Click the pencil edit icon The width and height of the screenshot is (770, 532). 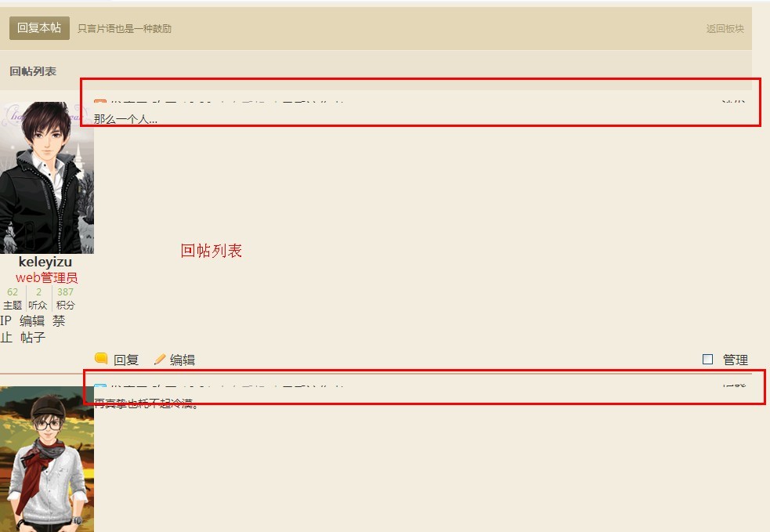click(160, 359)
